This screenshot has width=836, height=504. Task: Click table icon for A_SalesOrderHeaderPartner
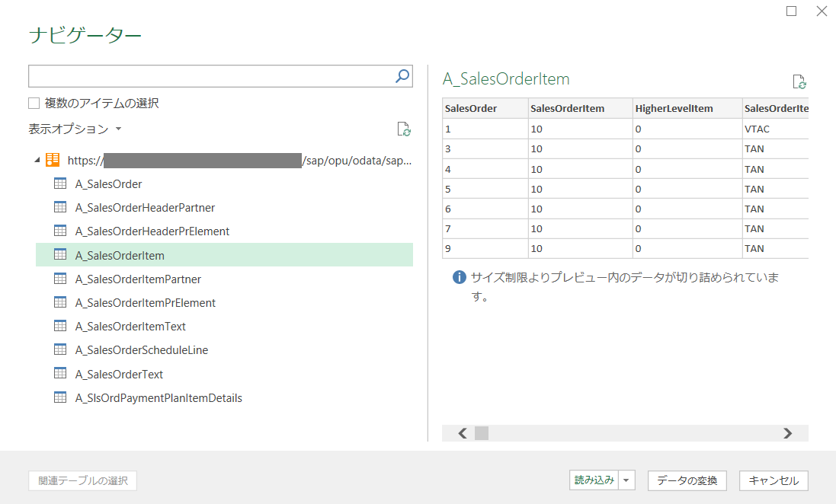pyautogui.click(x=60, y=207)
